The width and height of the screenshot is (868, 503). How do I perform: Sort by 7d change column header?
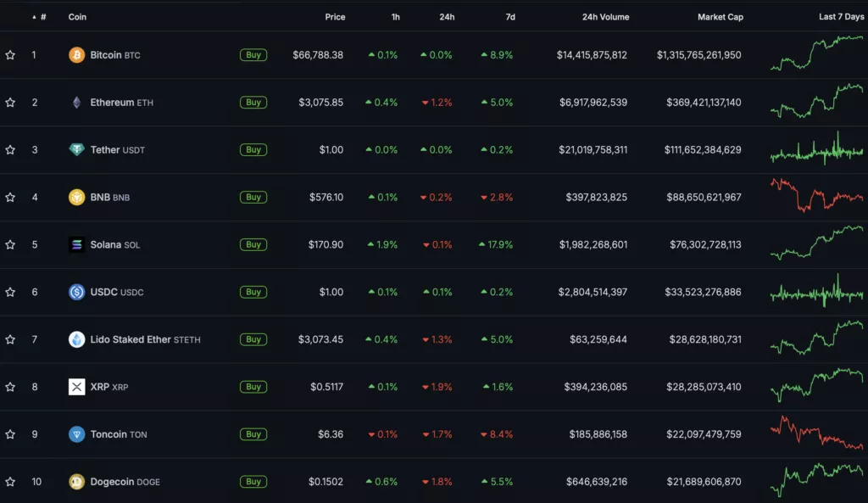pyautogui.click(x=510, y=17)
